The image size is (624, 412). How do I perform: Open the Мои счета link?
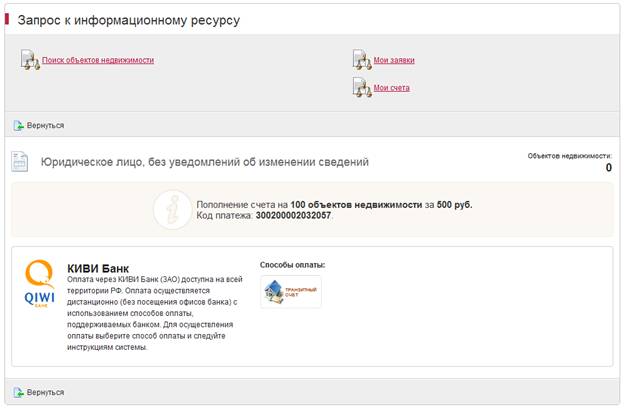(x=391, y=88)
